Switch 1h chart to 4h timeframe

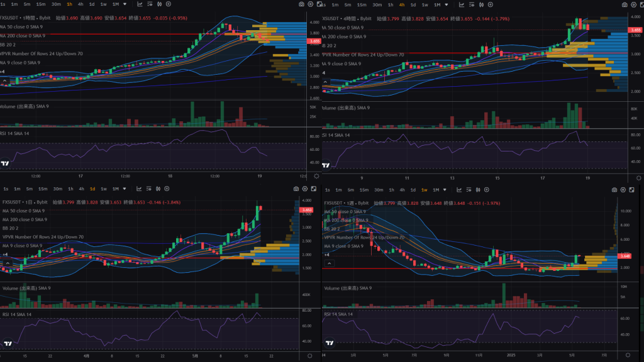[80, 4]
